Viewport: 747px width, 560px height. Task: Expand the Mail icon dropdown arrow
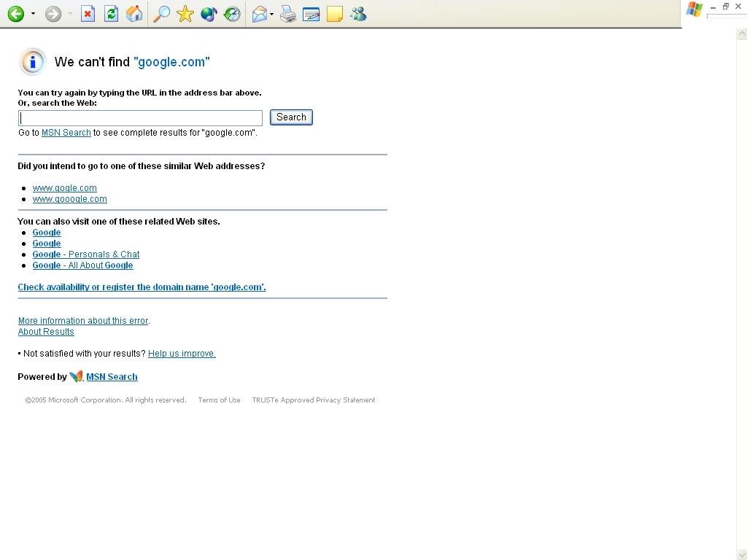pyautogui.click(x=271, y=14)
